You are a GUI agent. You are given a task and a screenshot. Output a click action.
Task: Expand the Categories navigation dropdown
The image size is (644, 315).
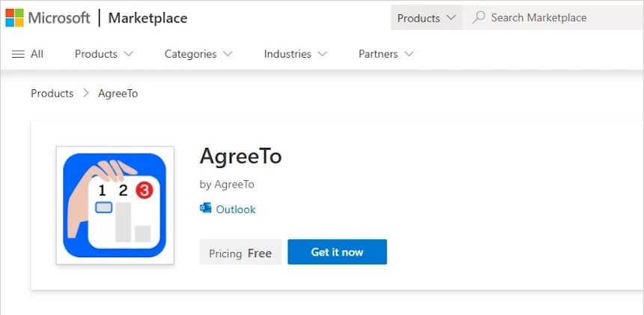click(198, 54)
